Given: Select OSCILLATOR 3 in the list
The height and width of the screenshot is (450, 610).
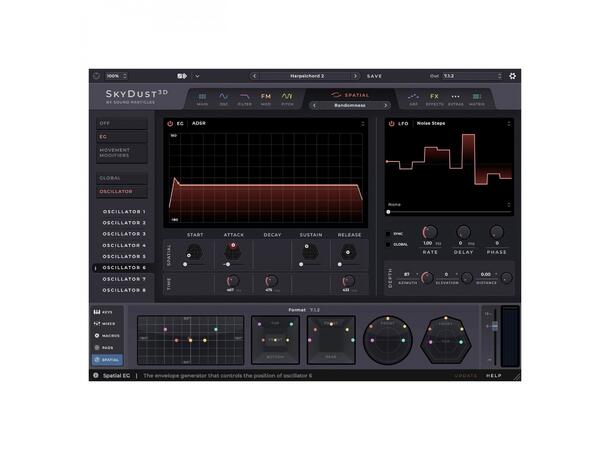Looking at the screenshot, I should [124, 234].
